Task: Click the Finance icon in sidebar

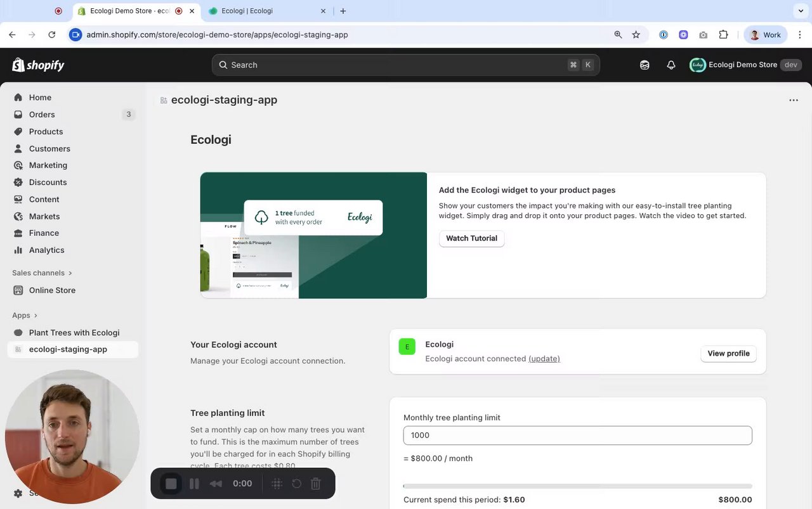Action: (18, 233)
